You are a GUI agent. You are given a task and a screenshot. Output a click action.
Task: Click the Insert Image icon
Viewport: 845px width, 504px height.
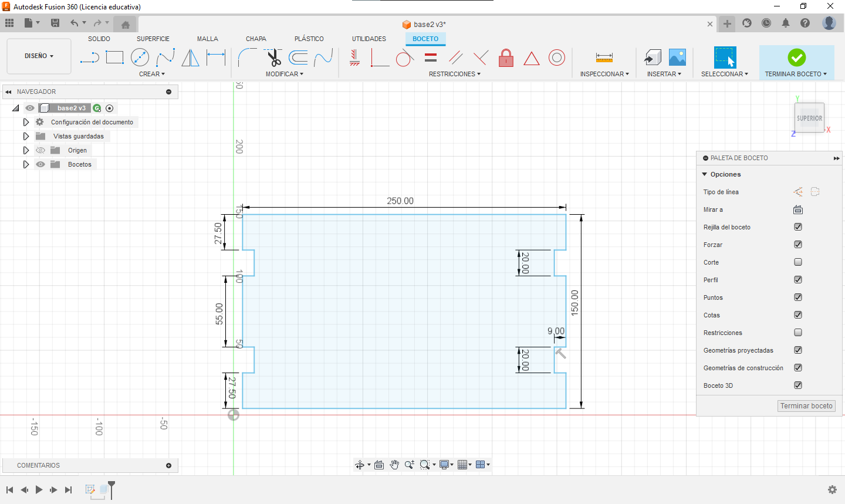click(x=677, y=57)
